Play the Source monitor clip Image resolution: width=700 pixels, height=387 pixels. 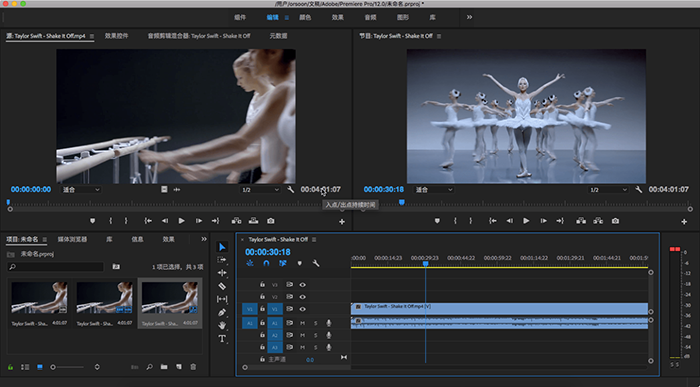[x=181, y=221]
